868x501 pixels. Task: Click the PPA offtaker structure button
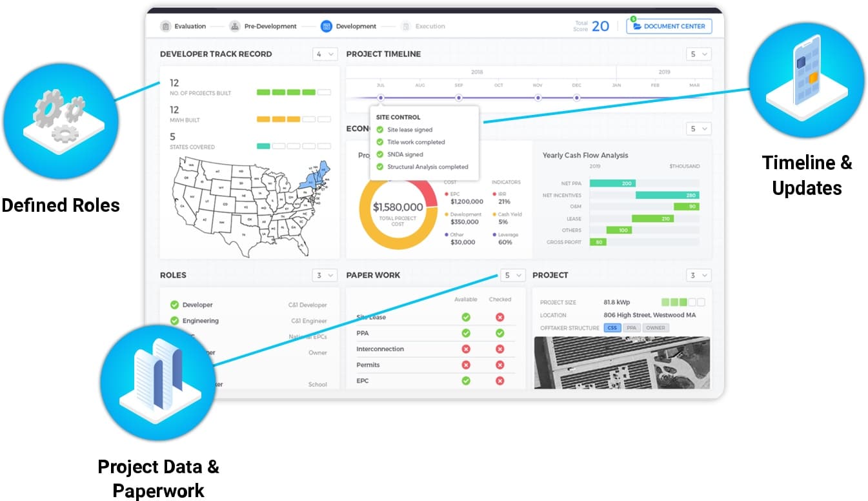[631, 328]
